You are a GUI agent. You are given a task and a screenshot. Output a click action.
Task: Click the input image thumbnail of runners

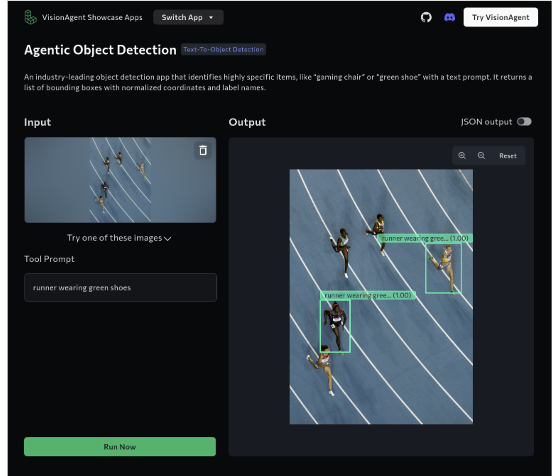120,180
